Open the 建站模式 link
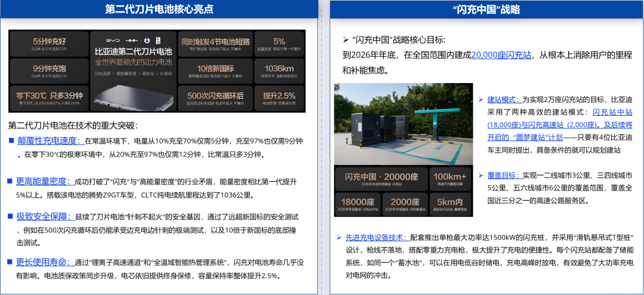644x295 pixels. (505, 99)
